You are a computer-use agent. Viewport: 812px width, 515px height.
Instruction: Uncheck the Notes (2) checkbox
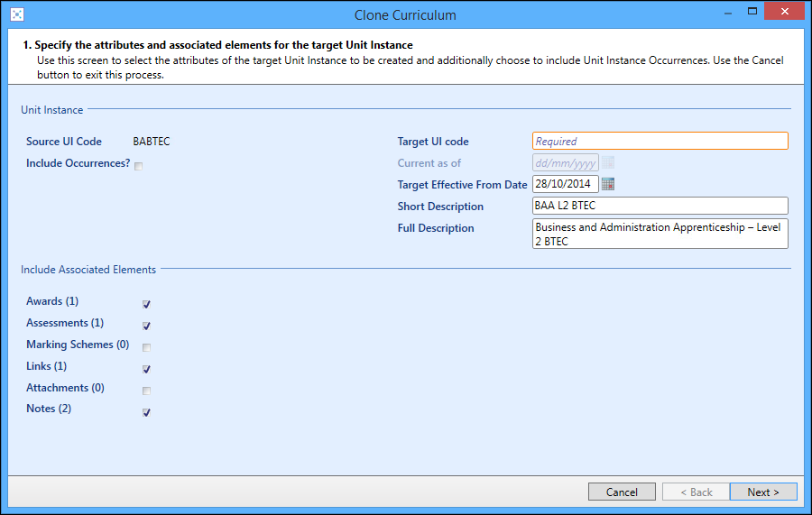pyautogui.click(x=146, y=412)
